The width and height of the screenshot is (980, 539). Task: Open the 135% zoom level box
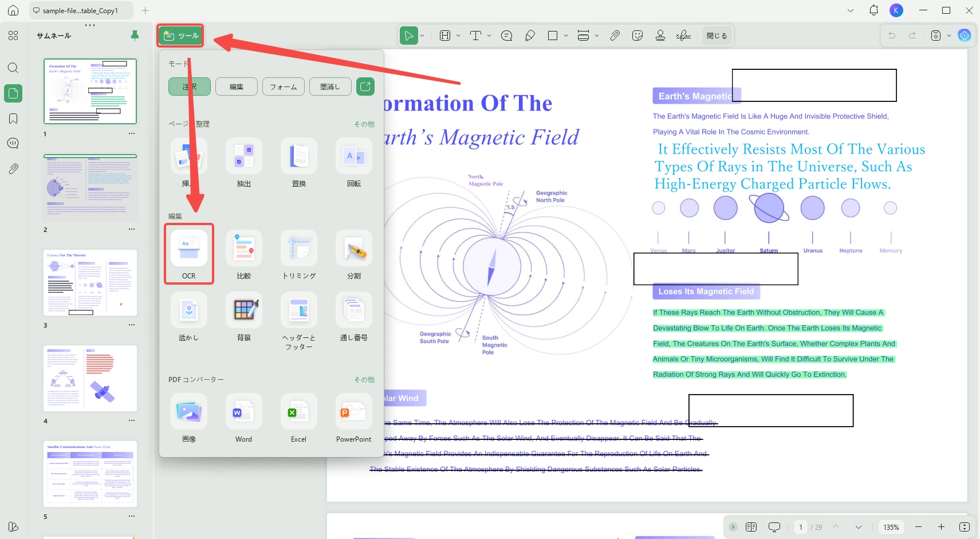pyautogui.click(x=891, y=527)
